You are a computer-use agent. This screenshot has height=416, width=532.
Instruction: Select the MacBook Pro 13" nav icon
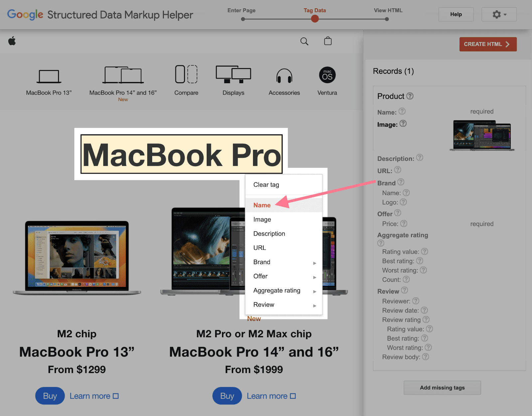49,76
